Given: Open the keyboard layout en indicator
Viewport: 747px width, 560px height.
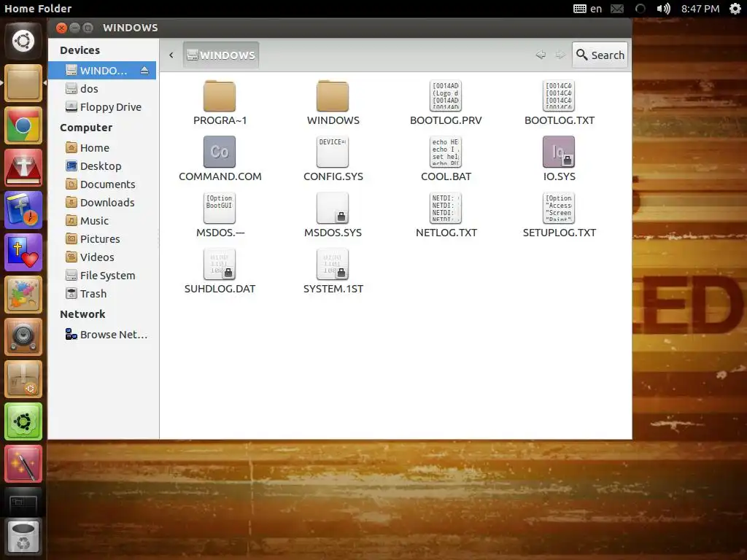Looking at the screenshot, I should (588, 9).
